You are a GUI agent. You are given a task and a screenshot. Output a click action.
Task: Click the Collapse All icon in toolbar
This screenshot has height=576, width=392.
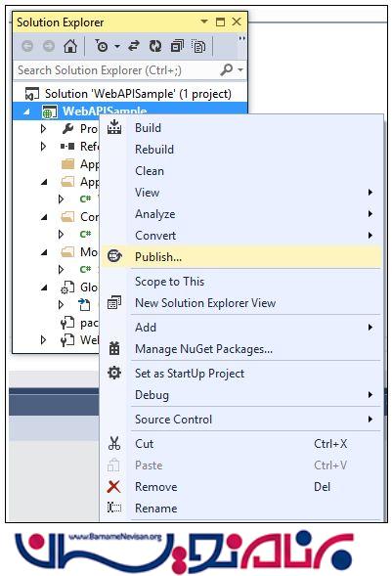pyautogui.click(x=177, y=46)
